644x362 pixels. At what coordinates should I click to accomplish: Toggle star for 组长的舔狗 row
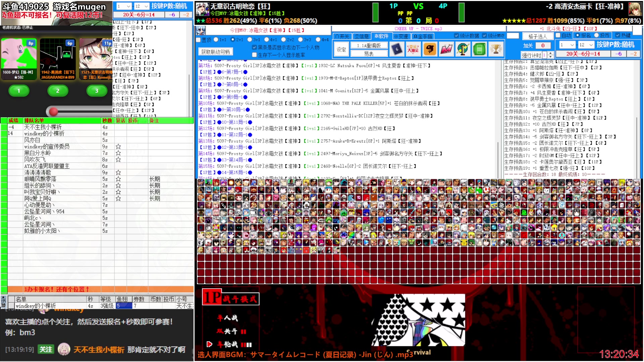pyautogui.click(x=118, y=185)
